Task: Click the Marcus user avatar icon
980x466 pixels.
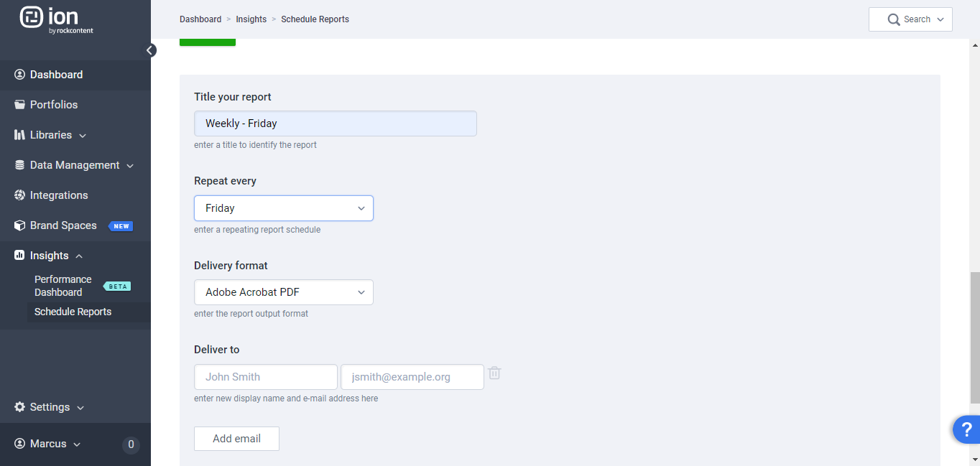Action: point(19,444)
